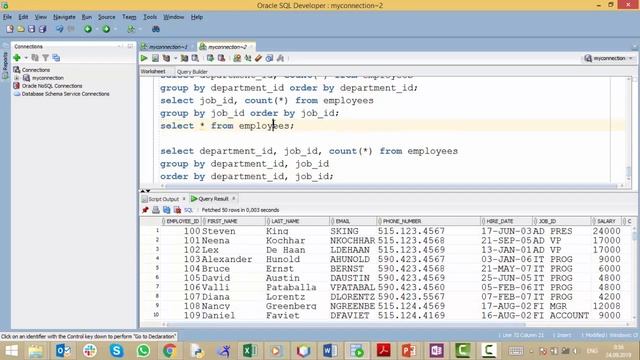This screenshot has width=640, height=360.
Task: Open the Window menu
Action: pos(173,17)
